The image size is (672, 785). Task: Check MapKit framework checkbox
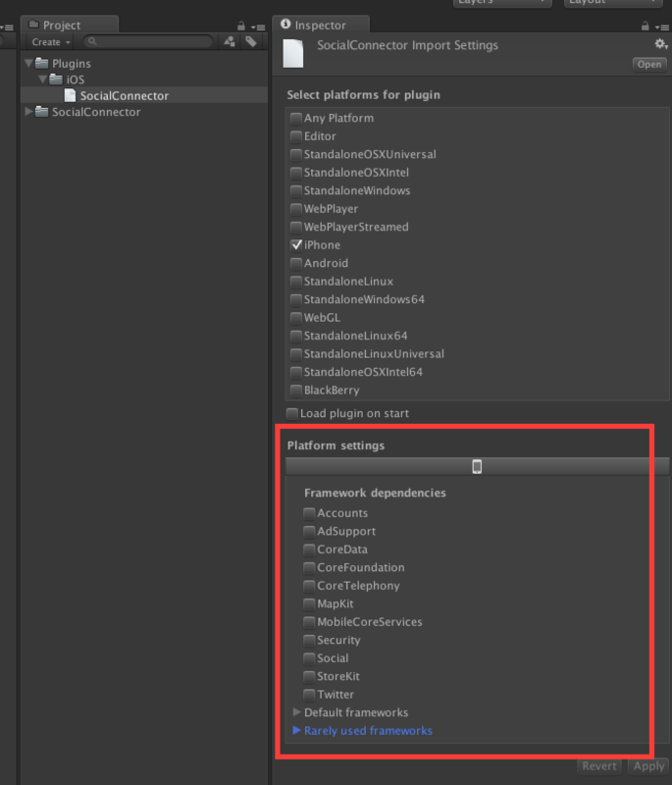[x=309, y=603]
